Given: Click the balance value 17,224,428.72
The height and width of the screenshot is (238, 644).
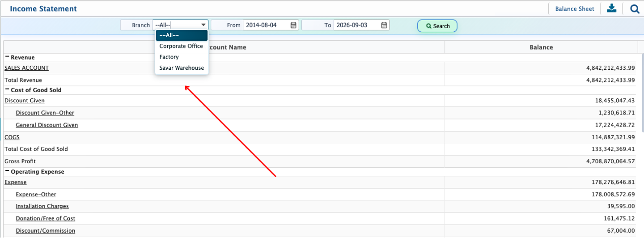Looking at the screenshot, I should click(615, 125).
